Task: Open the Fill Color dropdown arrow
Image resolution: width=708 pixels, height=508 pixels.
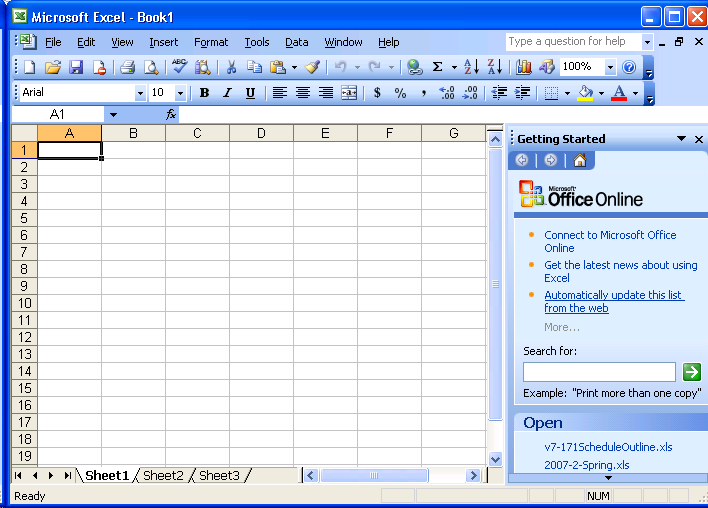Action: pos(601,93)
